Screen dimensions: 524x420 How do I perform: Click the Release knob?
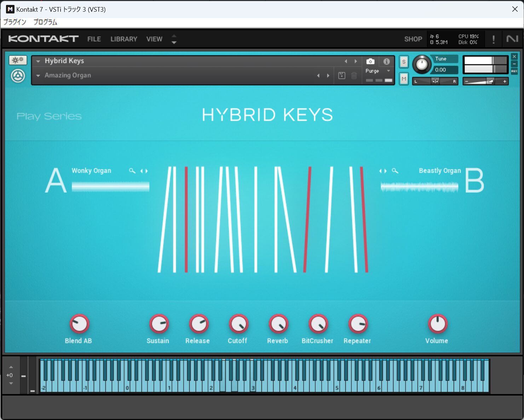tap(199, 324)
